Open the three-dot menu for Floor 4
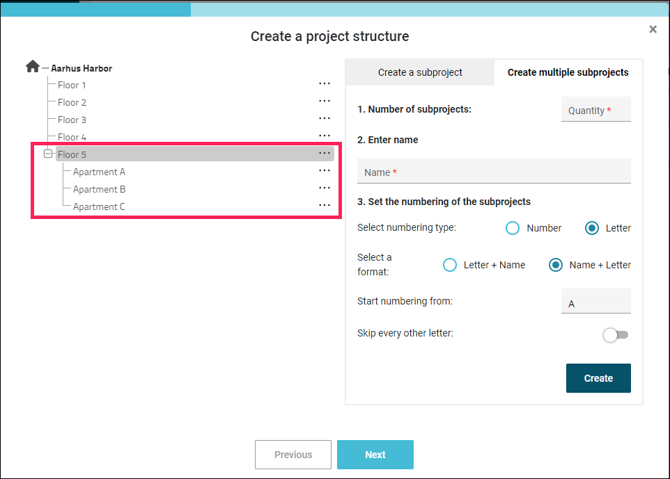 (324, 136)
